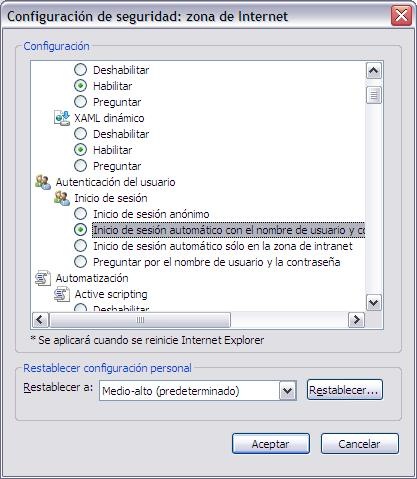Screen dimensions: 417x479
Task: Click the Automatización script icon
Action: coord(43,278)
